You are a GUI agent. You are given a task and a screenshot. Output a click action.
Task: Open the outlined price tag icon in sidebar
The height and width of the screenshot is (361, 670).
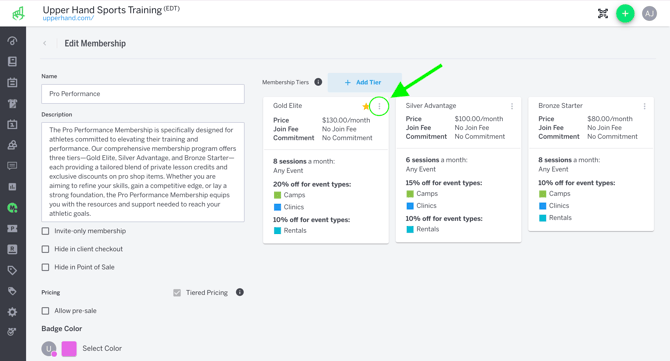click(12, 270)
